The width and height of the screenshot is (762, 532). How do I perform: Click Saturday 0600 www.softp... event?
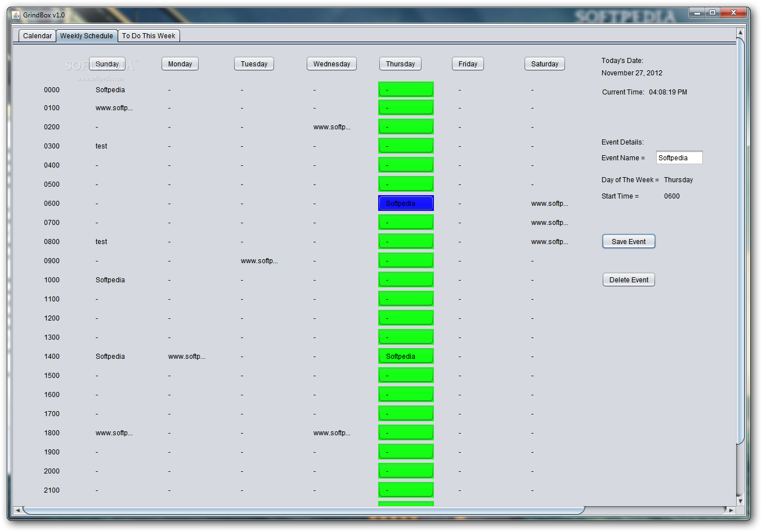(550, 204)
